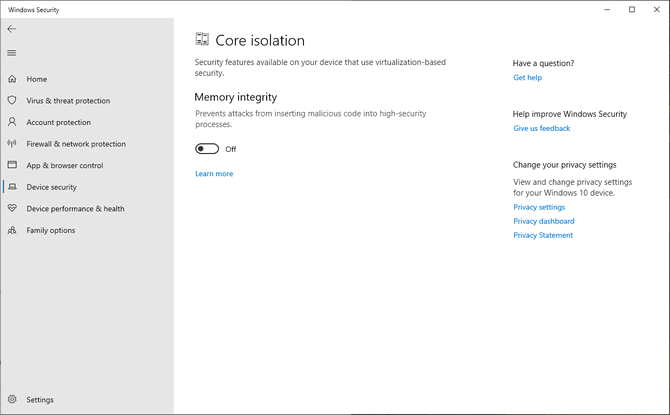Click the Settings gear icon
This screenshot has width=670, height=415.
point(12,400)
